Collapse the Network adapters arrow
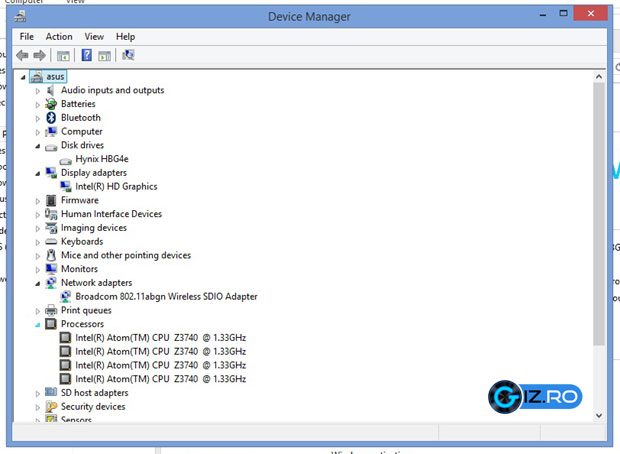Image resolution: width=620 pixels, height=454 pixels. point(38,284)
